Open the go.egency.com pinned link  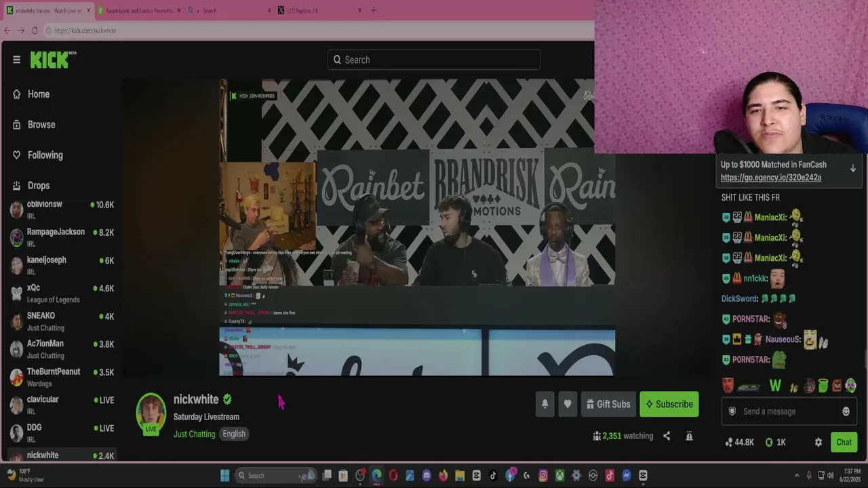click(x=771, y=178)
